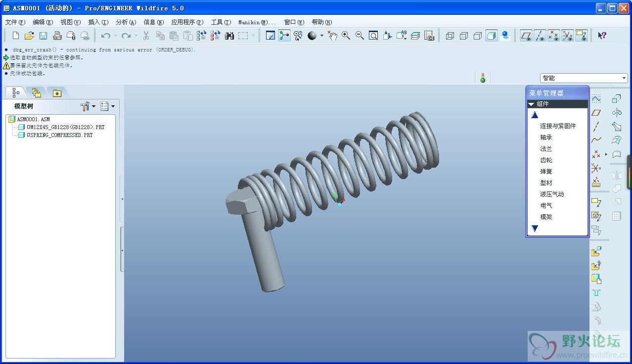632x364 pixels.
Task: Create a new file via toolbar icon
Action: 16,36
